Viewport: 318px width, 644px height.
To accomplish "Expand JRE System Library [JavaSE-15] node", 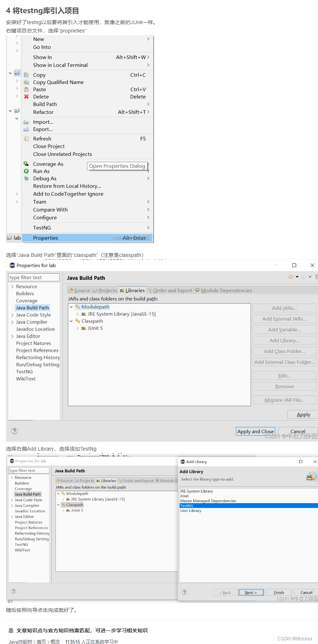I will (77, 314).
